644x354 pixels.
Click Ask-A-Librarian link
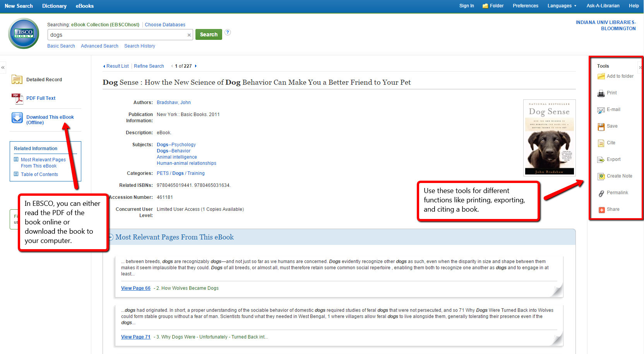(603, 6)
